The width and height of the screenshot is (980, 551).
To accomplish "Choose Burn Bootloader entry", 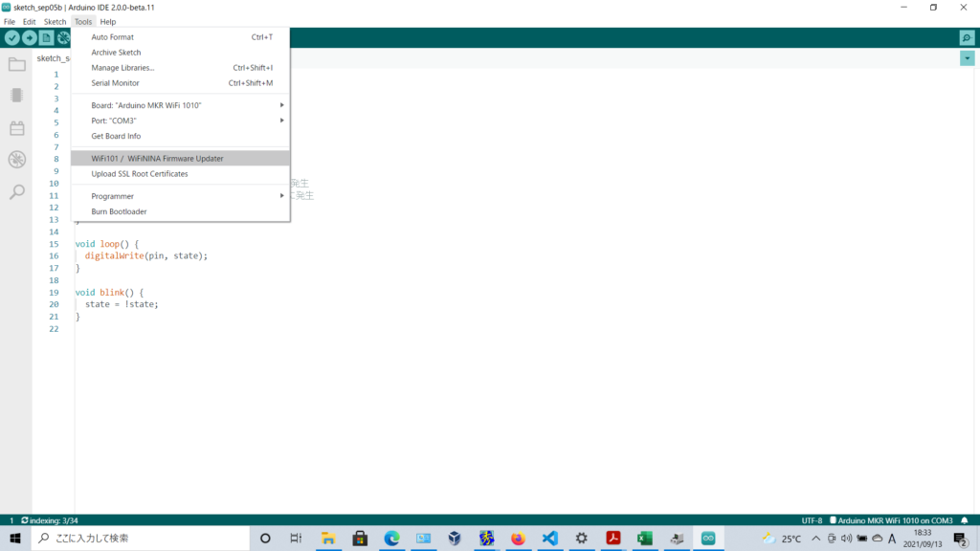I will coord(180,211).
